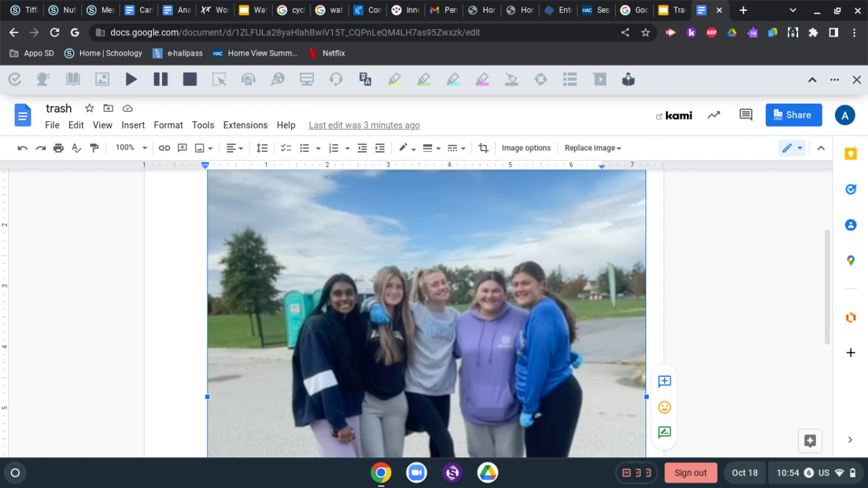Open comment history in Docs header
Screen dimensions: 868x488
pyautogui.click(x=746, y=115)
